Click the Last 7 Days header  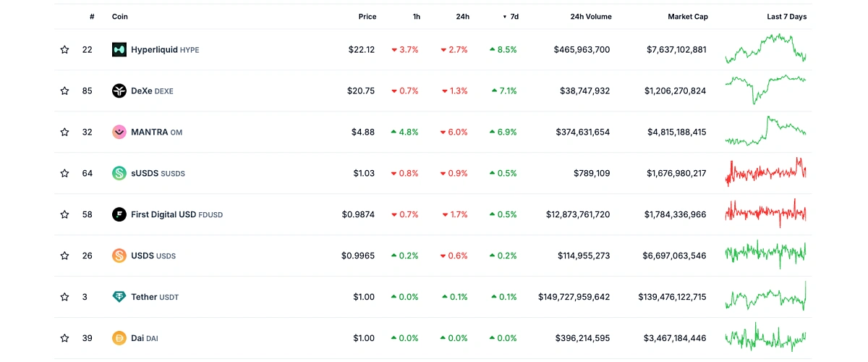(786, 17)
